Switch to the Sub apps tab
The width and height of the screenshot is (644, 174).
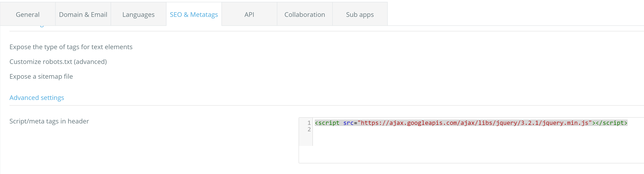tap(360, 15)
